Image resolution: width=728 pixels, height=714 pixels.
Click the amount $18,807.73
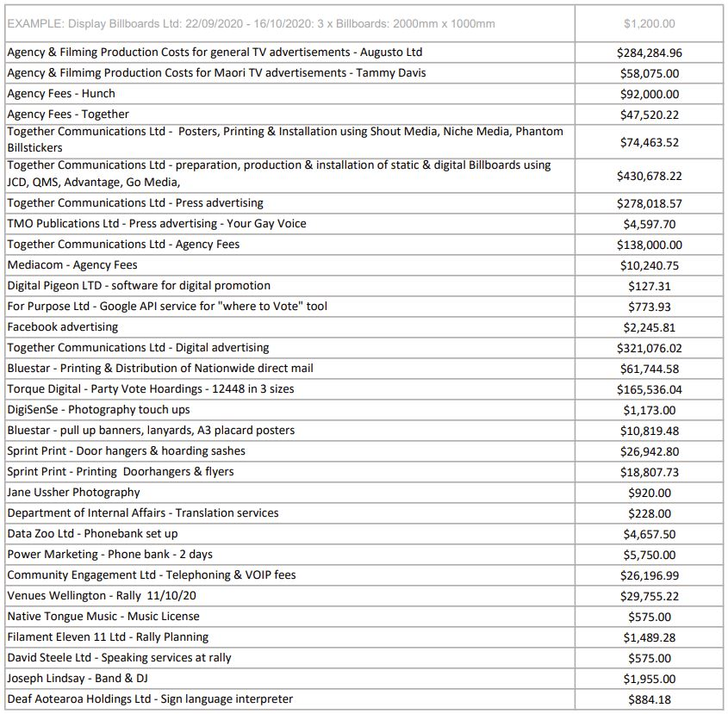tap(649, 472)
